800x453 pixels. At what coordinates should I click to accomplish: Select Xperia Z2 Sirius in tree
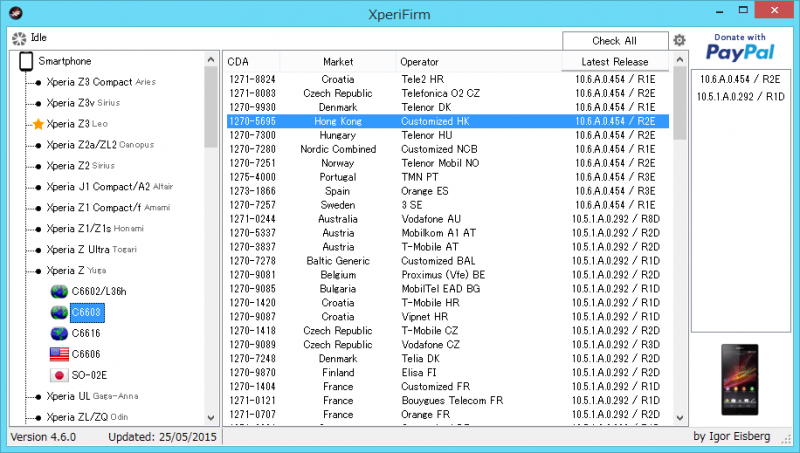click(81, 166)
